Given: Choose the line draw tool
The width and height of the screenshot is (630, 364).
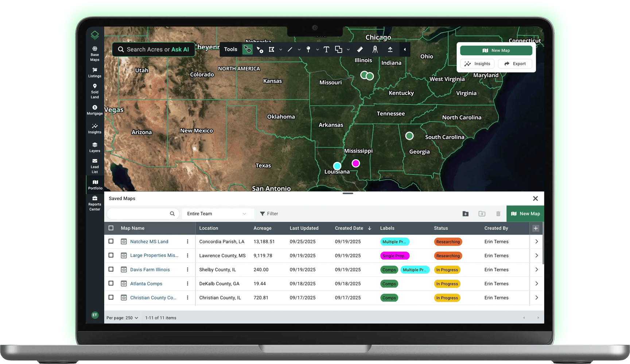Looking at the screenshot, I should (x=290, y=50).
